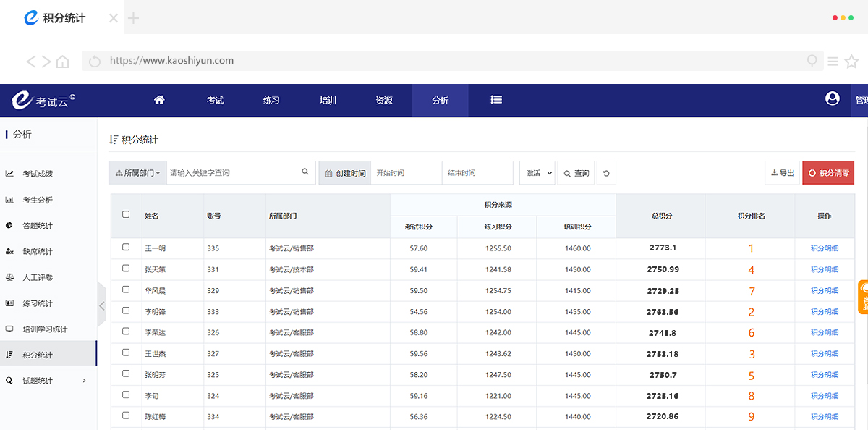
Task: Click the 查询 search button
Action: 576,173
